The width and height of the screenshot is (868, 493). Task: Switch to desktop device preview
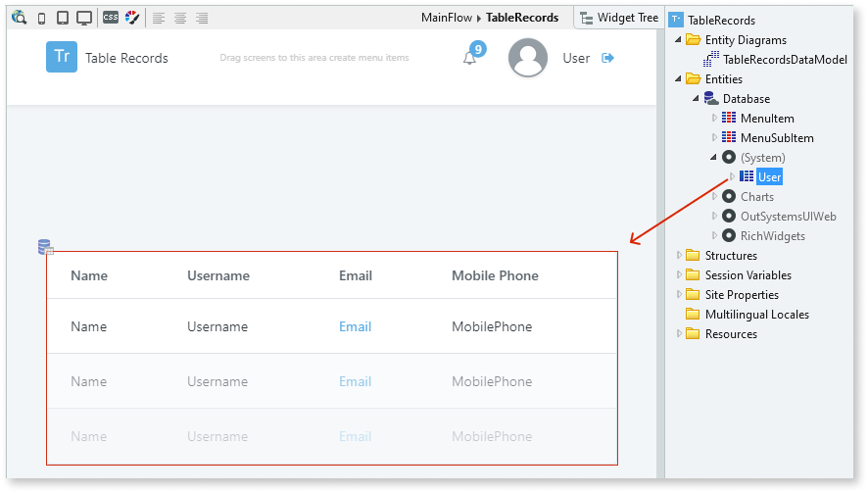click(x=84, y=18)
